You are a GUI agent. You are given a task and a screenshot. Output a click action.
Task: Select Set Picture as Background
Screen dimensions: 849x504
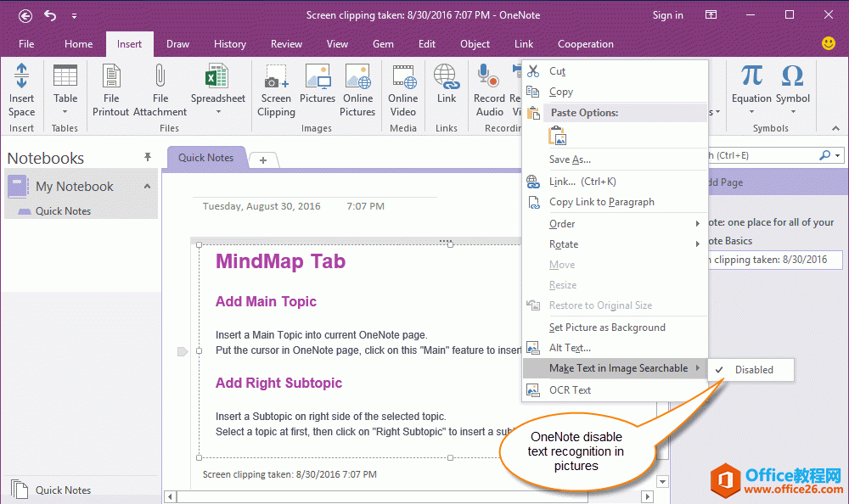pos(607,328)
